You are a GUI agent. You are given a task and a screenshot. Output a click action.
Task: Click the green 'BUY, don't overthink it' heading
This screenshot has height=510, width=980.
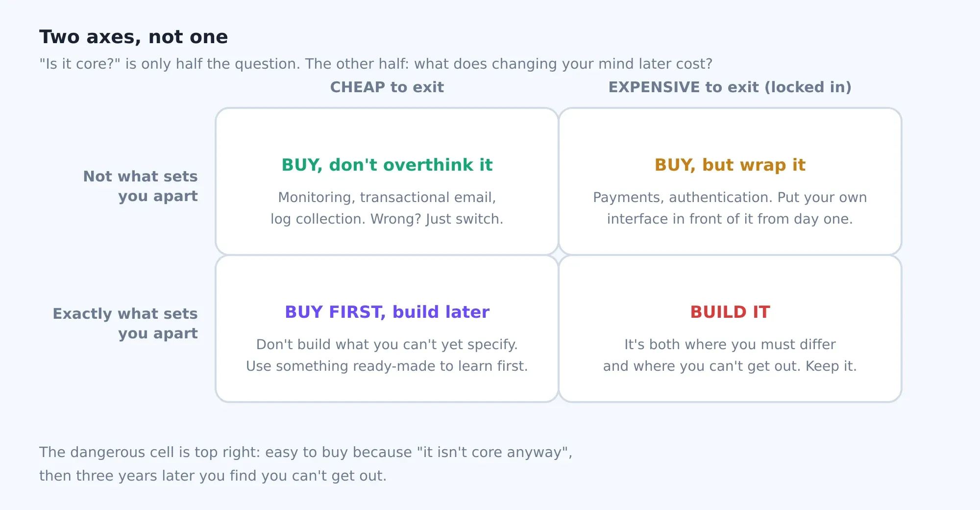tap(387, 165)
